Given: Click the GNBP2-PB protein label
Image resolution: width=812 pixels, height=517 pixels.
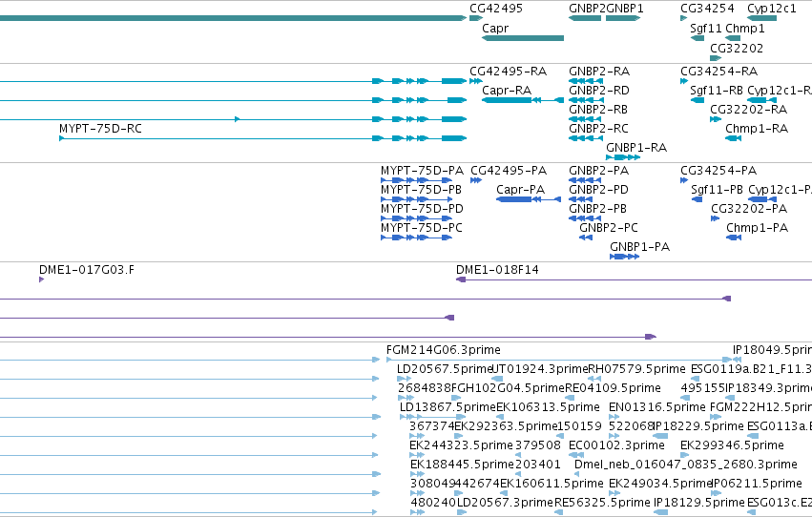Looking at the screenshot, I should pos(597,209).
